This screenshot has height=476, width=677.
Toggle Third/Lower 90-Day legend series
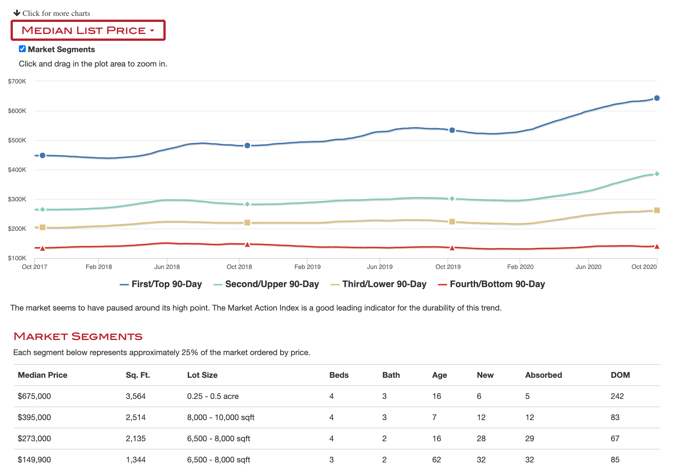tap(378, 284)
